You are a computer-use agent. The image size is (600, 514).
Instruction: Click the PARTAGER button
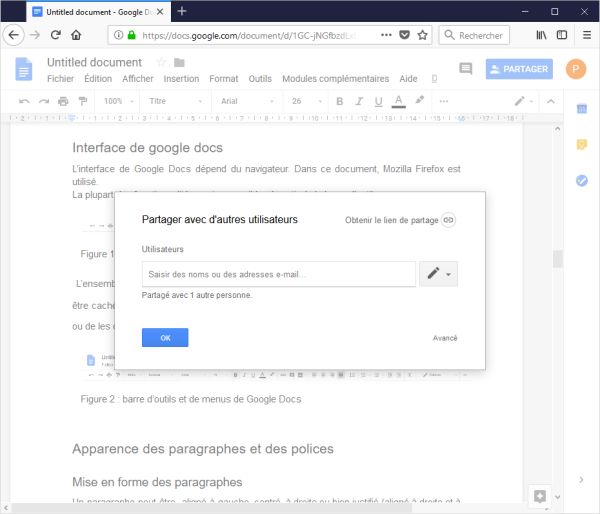519,69
